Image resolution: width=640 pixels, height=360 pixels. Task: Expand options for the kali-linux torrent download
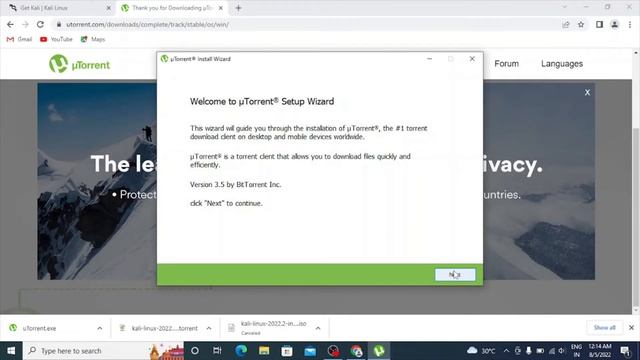coord(209,328)
